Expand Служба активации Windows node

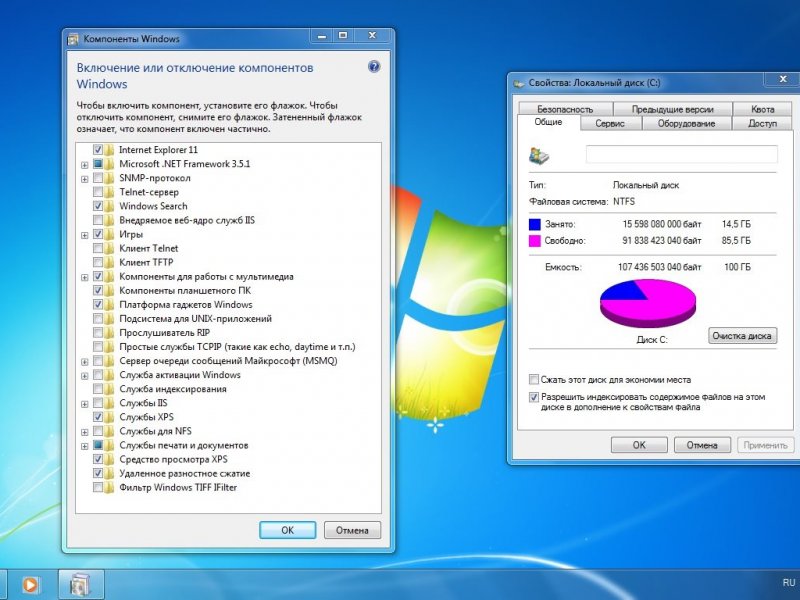coord(85,376)
